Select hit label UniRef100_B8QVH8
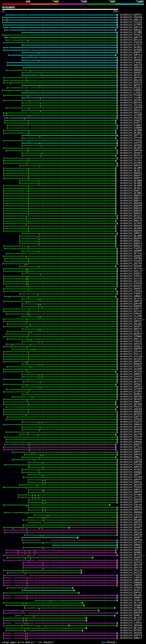The width and height of the screenshot is (146, 644). [x=131, y=203]
